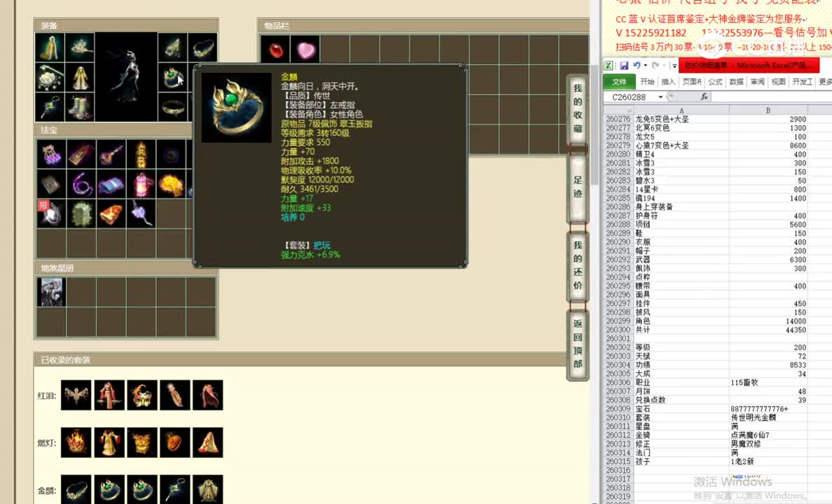Select the green gem ring equipment slot
This screenshot has height=504, width=832.
pos(172,78)
